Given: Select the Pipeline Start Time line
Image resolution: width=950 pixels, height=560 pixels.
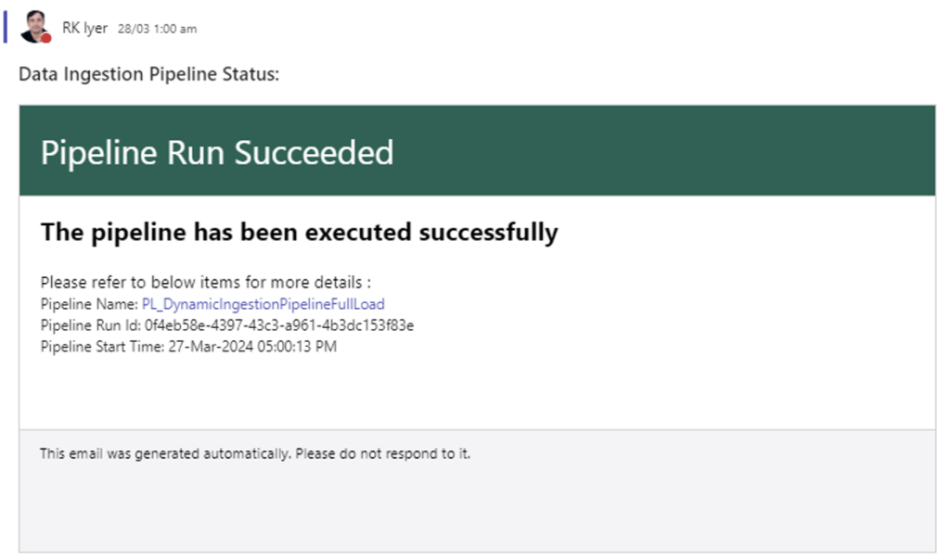Looking at the screenshot, I should tap(188, 347).
